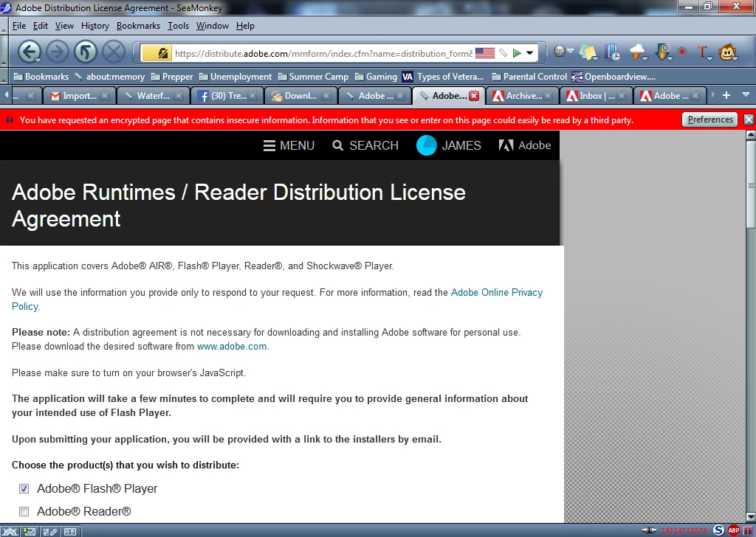Open the Tools menu
This screenshot has width=756, height=537.
pyautogui.click(x=178, y=26)
